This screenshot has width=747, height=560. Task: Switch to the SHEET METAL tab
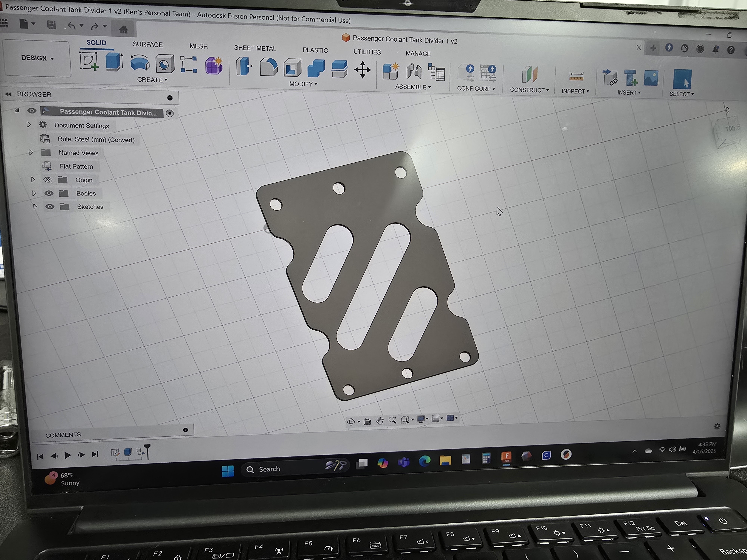coord(255,48)
